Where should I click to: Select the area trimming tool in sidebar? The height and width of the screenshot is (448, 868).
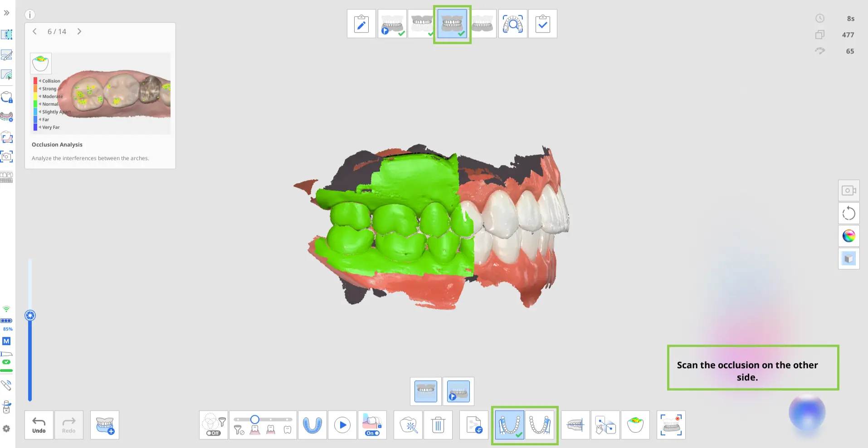tap(7, 34)
